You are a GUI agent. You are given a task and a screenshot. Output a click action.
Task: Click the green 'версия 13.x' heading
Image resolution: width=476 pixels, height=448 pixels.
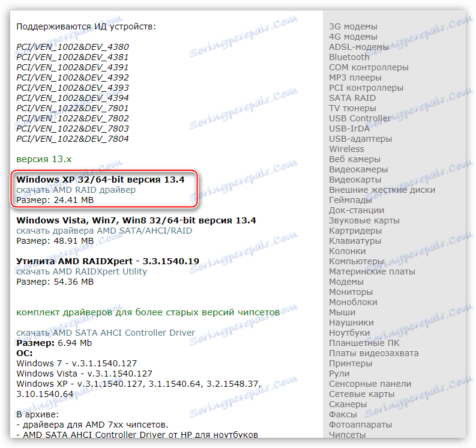point(44,159)
